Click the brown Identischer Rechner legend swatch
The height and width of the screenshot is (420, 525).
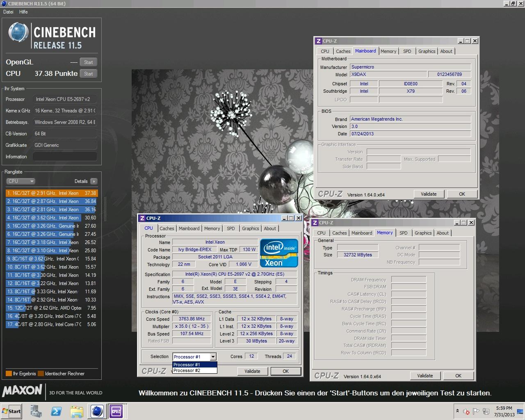pyautogui.click(x=41, y=374)
